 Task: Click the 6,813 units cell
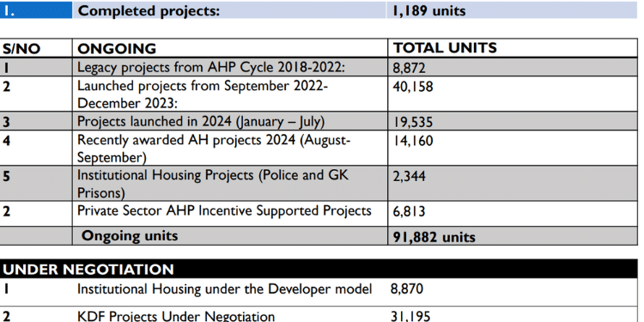(x=409, y=212)
